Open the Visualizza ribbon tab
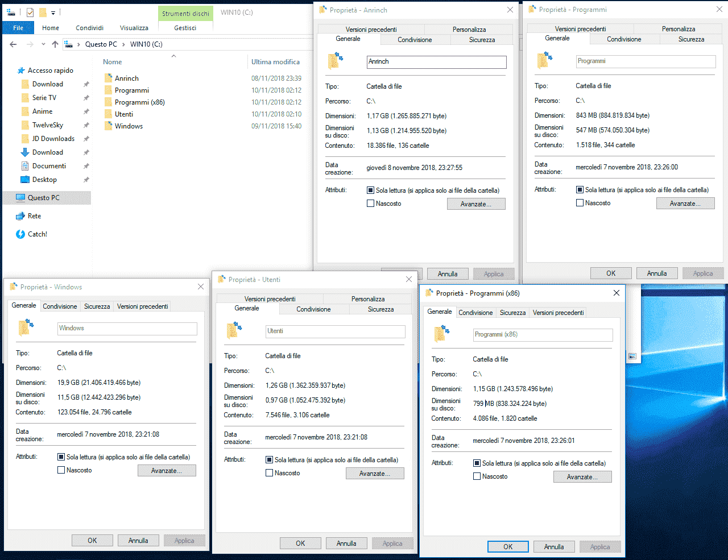This screenshot has height=560, width=728. click(x=134, y=28)
